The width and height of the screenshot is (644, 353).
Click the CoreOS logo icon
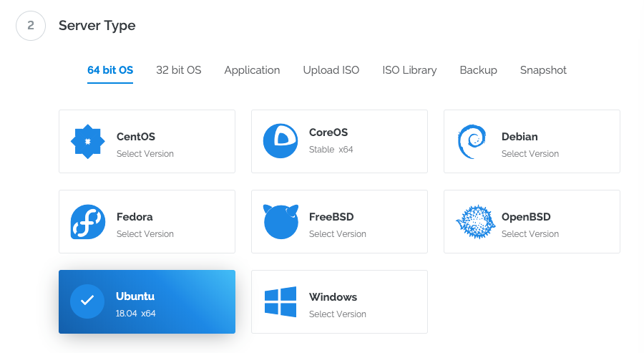280,141
